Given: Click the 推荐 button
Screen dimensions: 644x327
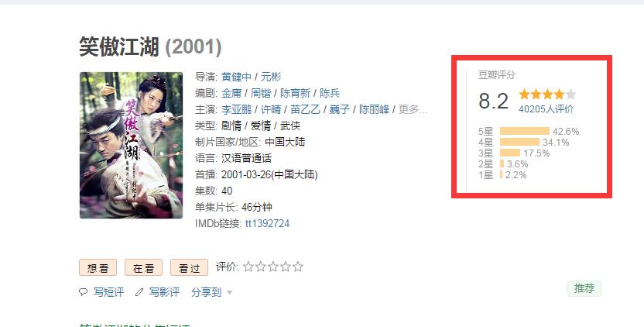Looking at the screenshot, I should point(584,288).
